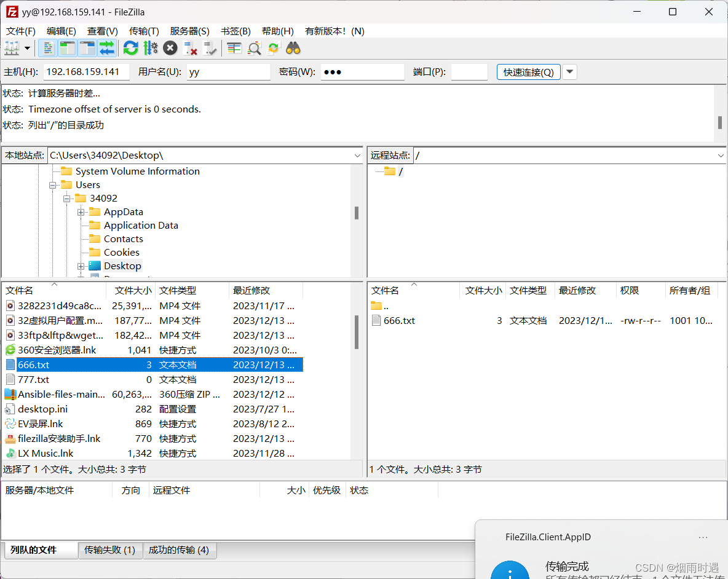
Task: Refresh file and folder lists
Action: tap(131, 48)
